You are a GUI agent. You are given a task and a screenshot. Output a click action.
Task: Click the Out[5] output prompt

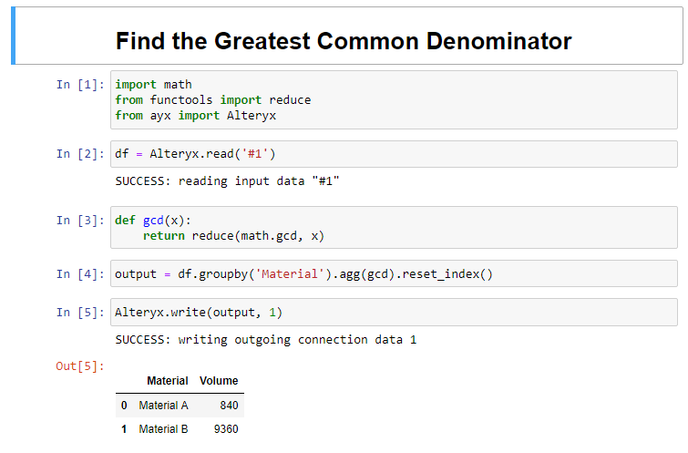click(x=80, y=366)
